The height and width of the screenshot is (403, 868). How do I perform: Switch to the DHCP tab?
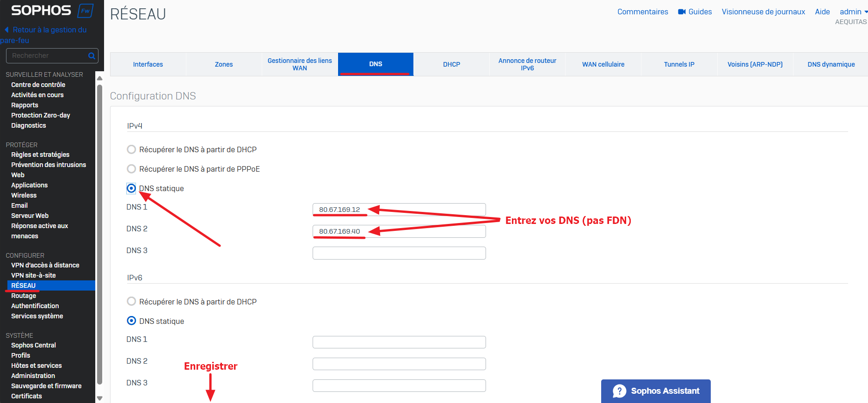tap(451, 64)
